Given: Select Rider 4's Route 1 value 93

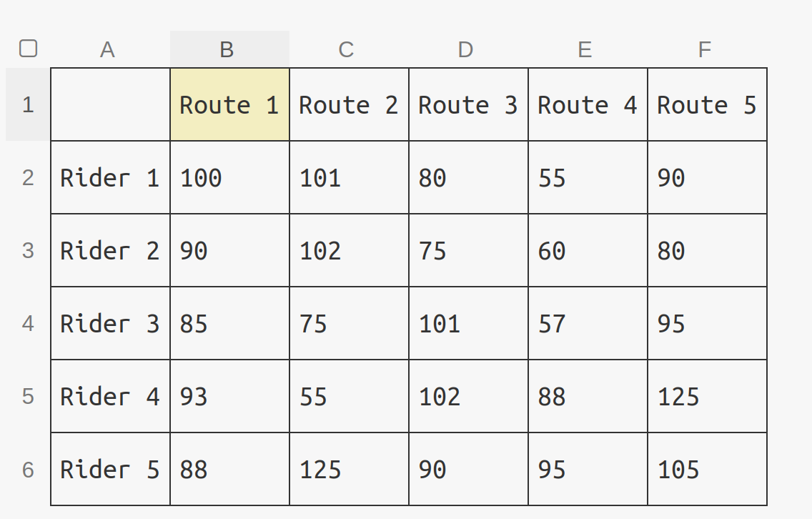Looking at the screenshot, I should [x=229, y=396].
